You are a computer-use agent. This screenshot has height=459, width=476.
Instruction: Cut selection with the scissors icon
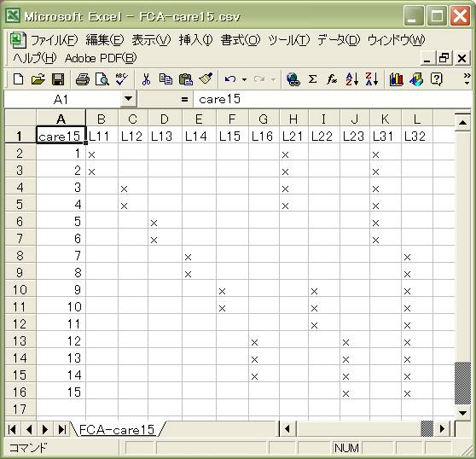[146, 79]
